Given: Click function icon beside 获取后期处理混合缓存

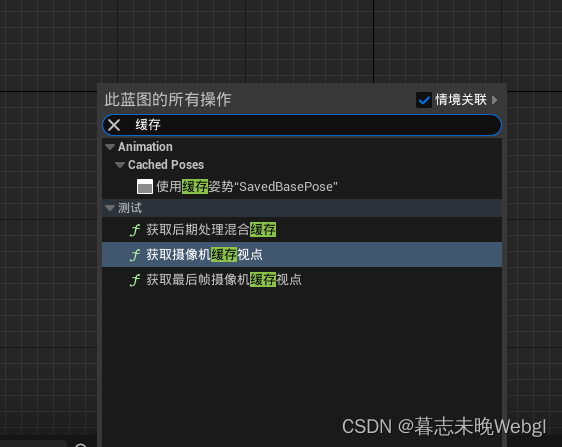Looking at the screenshot, I should [135, 230].
